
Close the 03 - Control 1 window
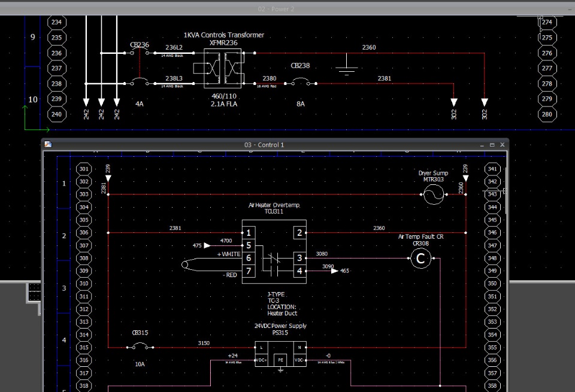503,145
